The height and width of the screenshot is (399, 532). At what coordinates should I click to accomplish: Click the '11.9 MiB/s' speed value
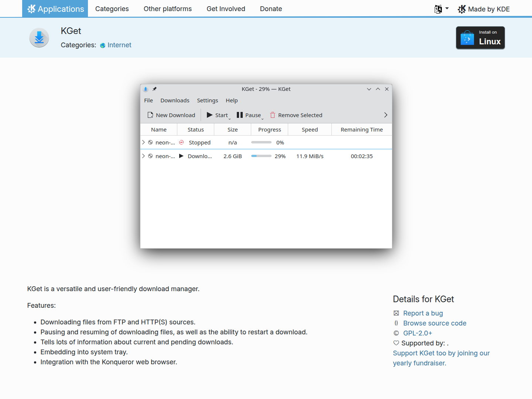(310, 156)
